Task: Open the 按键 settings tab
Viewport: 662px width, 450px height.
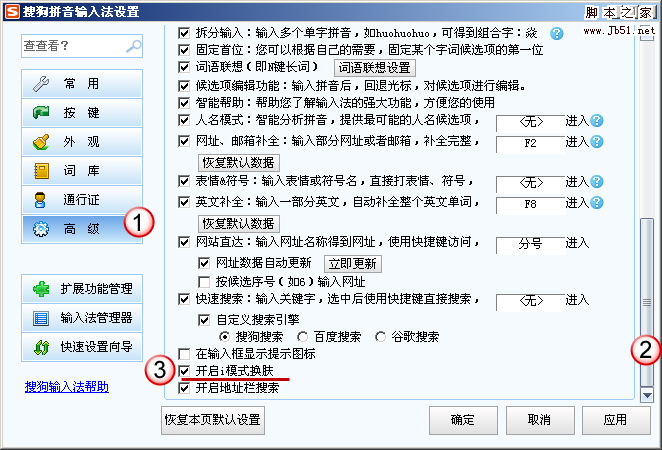Action: click(x=82, y=113)
